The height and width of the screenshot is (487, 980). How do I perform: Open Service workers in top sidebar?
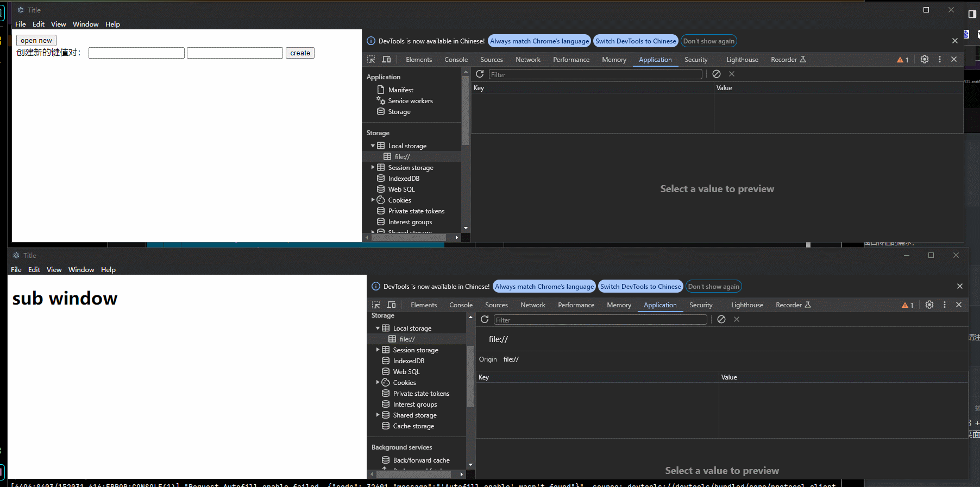coord(411,101)
